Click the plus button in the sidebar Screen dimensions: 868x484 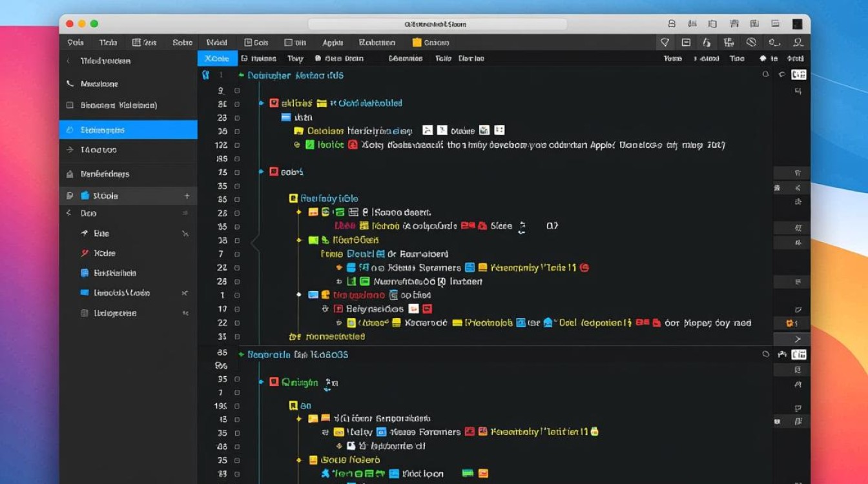[187, 196]
